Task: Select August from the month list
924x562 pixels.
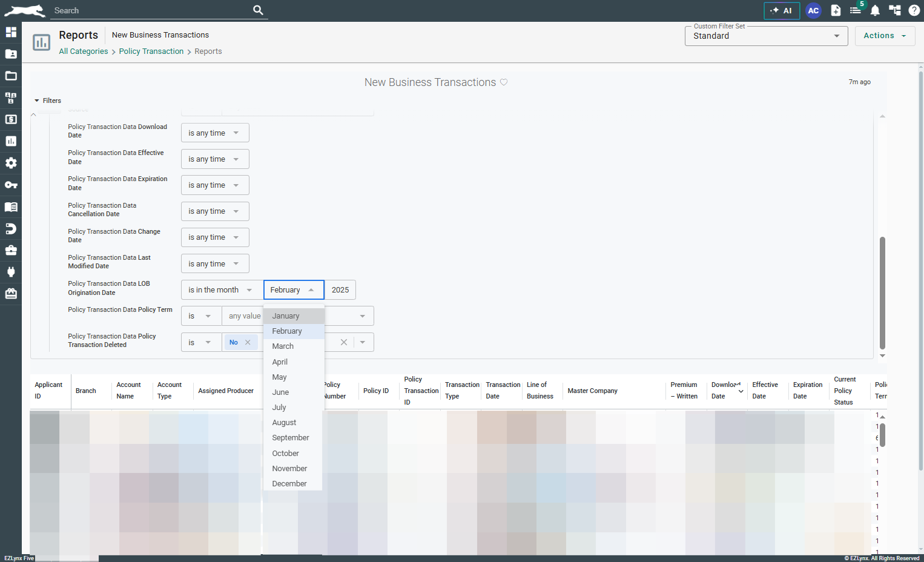Action: [294, 423]
